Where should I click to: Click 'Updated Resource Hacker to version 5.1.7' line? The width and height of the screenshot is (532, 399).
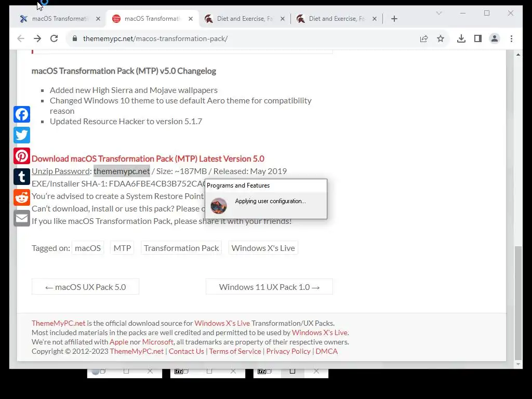click(x=126, y=122)
